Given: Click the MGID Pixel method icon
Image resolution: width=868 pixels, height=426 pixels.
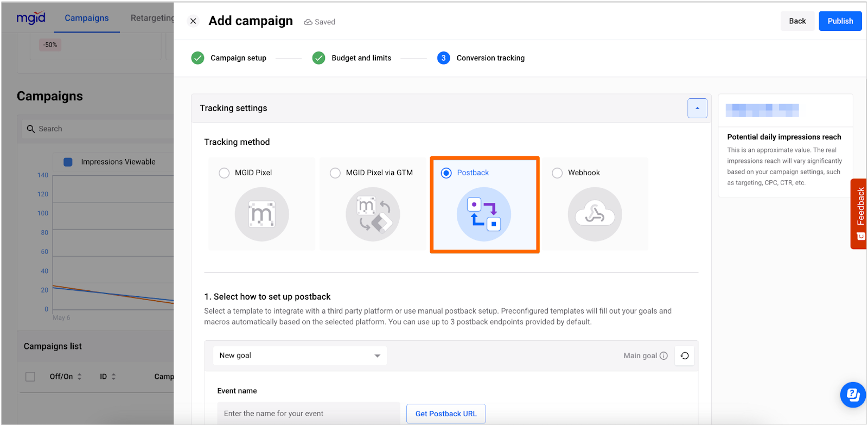Looking at the screenshot, I should pyautogui.click(x=261, y=214).
